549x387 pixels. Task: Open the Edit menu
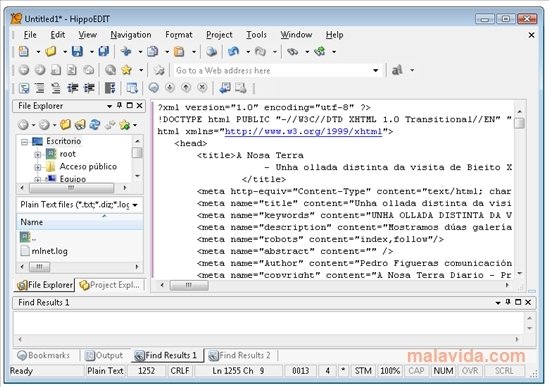58,35
